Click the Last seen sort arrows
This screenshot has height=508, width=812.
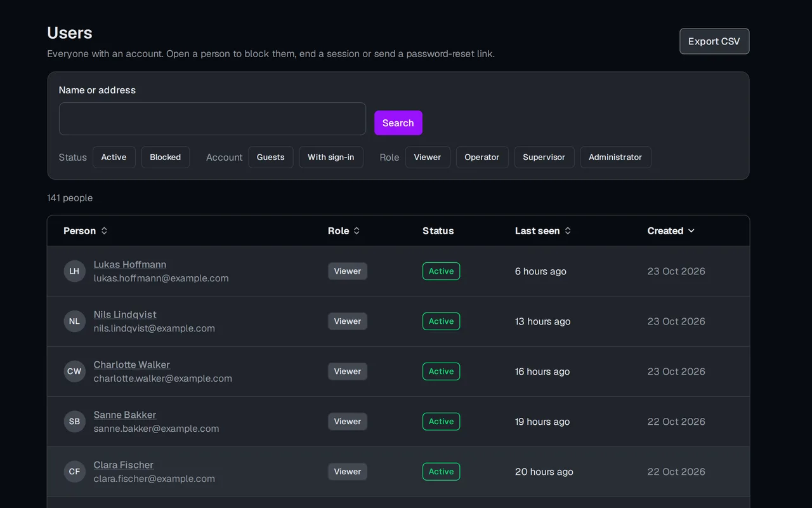(x=568, y=231)
